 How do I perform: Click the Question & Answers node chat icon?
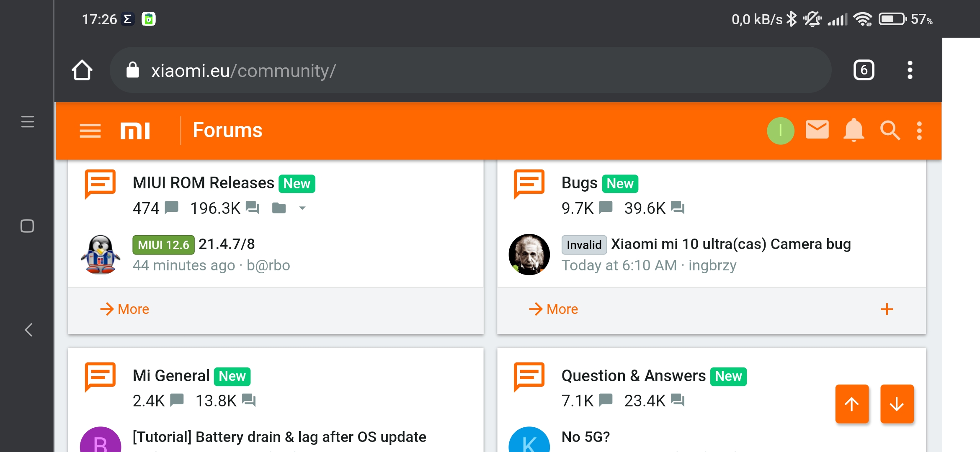click(529, 376)
